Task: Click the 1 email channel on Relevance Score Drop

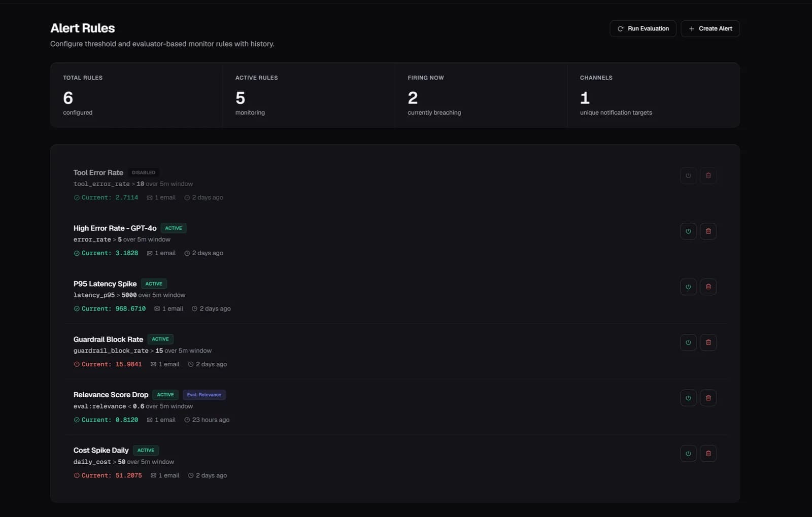Action: pos(161,420)
